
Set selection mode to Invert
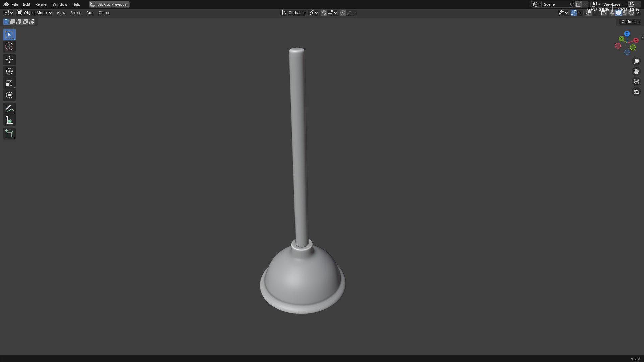25,22
